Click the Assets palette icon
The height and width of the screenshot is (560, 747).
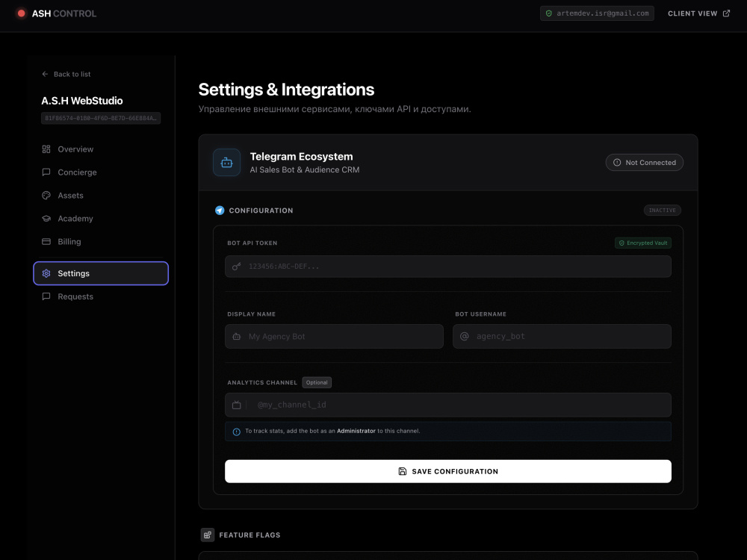(x=46, y=195)
